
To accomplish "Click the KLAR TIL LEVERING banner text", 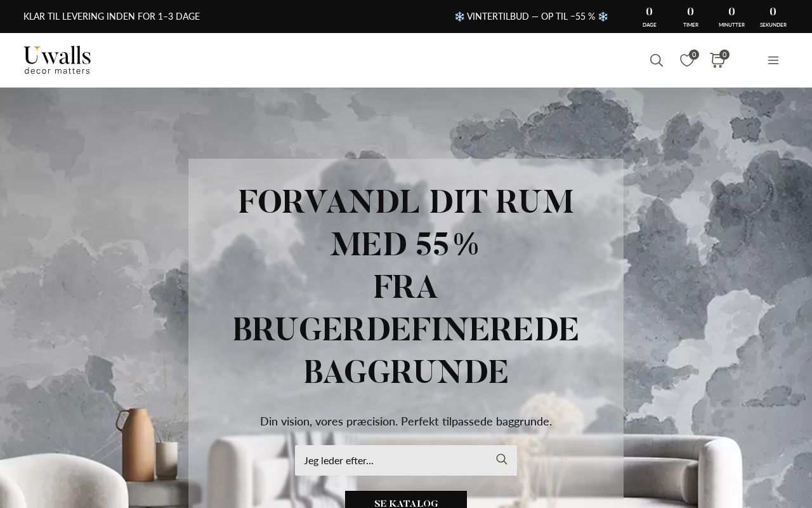I will pyautogui.click(x=112, y=17).
